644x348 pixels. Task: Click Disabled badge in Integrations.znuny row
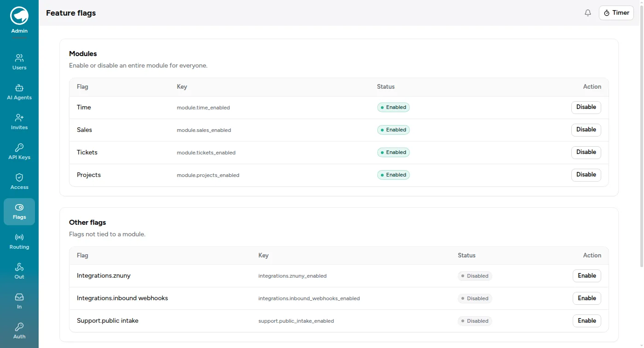click(x=475, y=276)
